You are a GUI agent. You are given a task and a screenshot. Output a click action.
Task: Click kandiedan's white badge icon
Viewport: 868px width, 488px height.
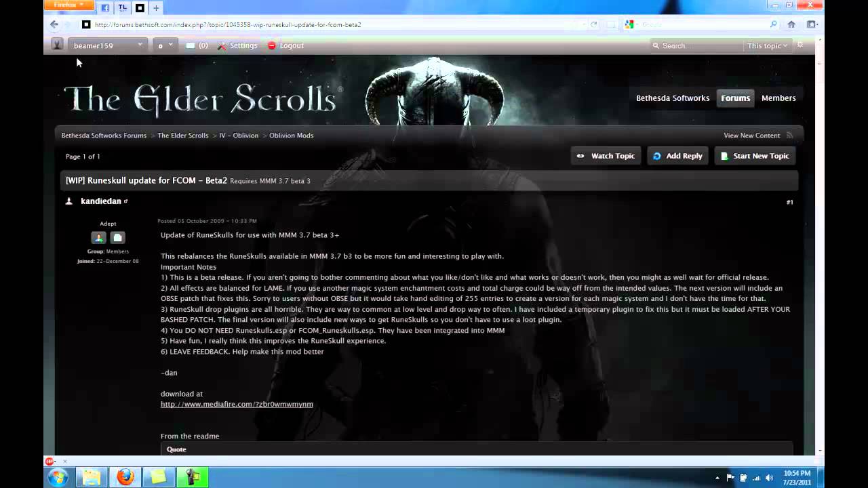[118, 238]
